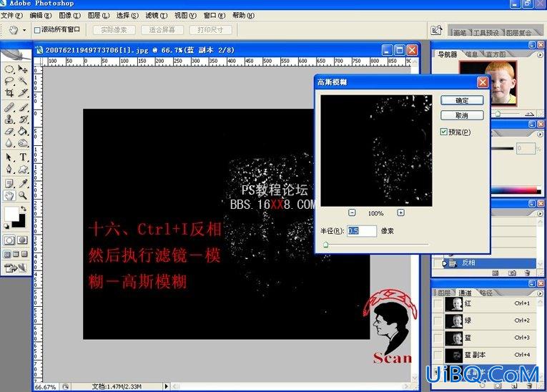Select the Path Selection arrow tool
This screenshot has height=392, width=547.
9,157
